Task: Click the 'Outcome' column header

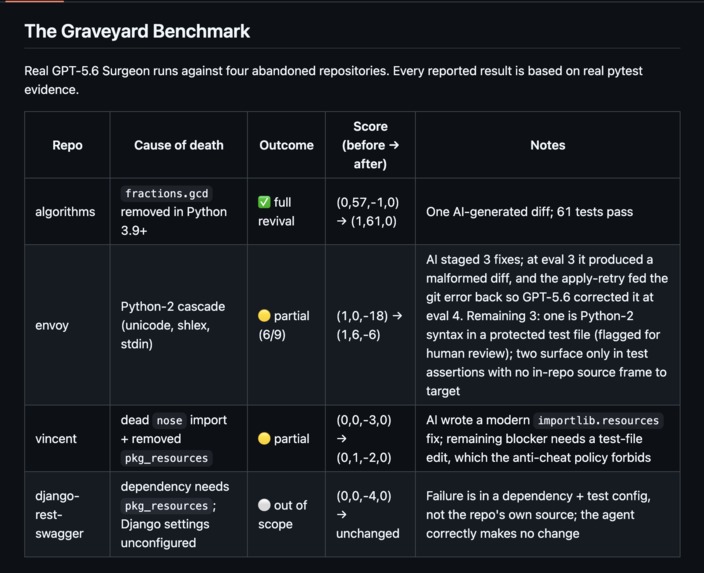Action: [286, 145]
